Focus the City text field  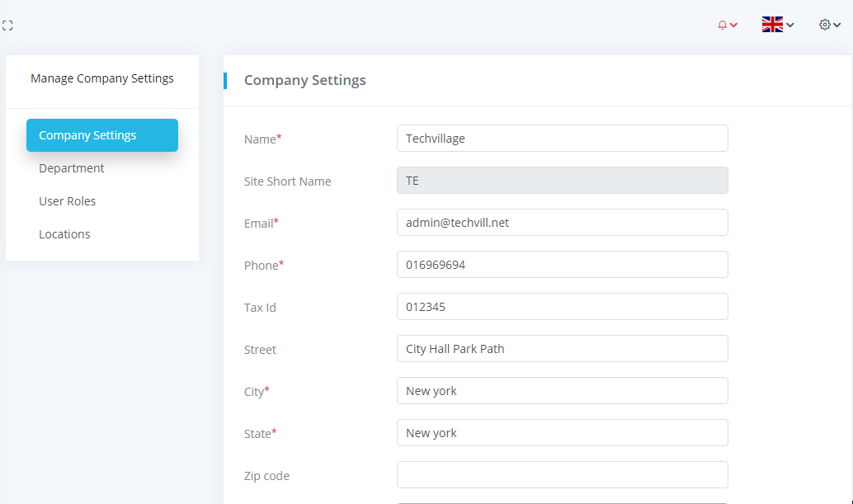pos(562,391)
